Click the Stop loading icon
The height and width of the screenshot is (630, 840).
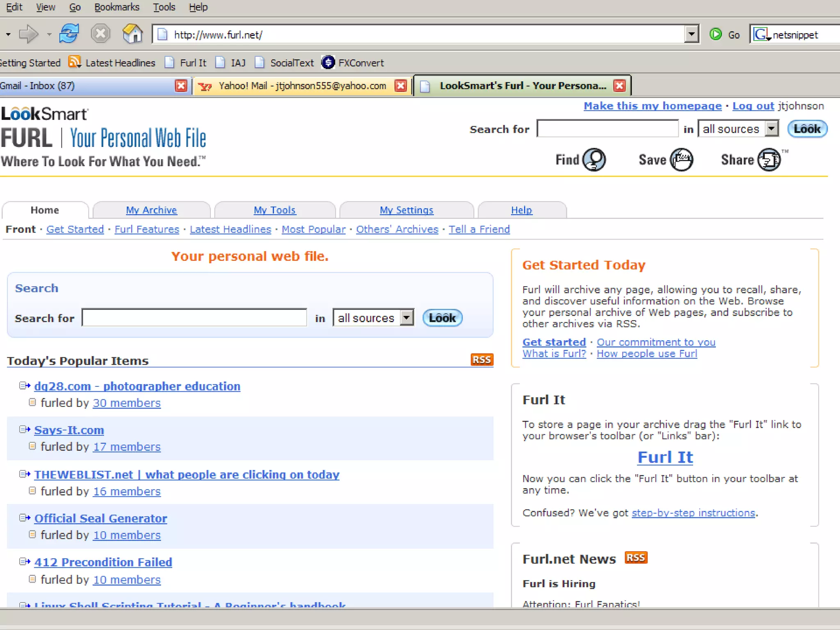tap(100, 34)
